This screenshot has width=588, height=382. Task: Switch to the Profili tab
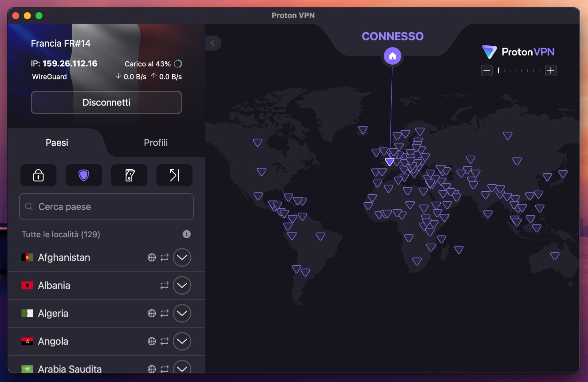[156, 143]
